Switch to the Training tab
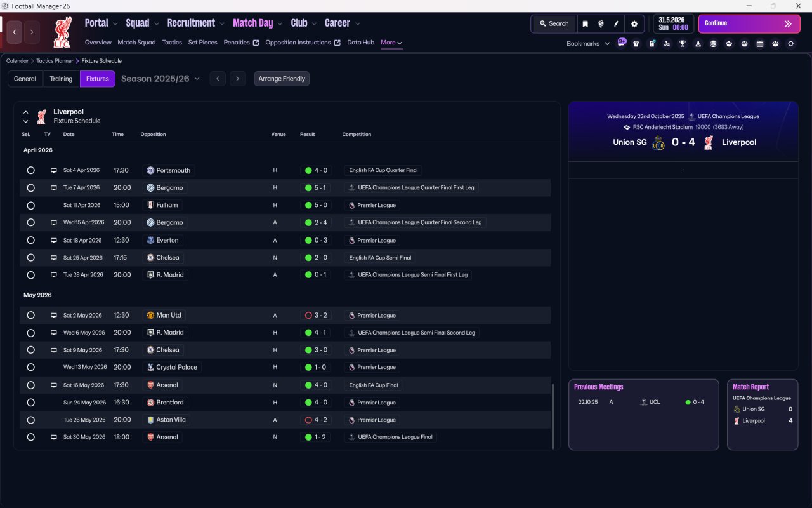812x508 pixels. (61, 79)
